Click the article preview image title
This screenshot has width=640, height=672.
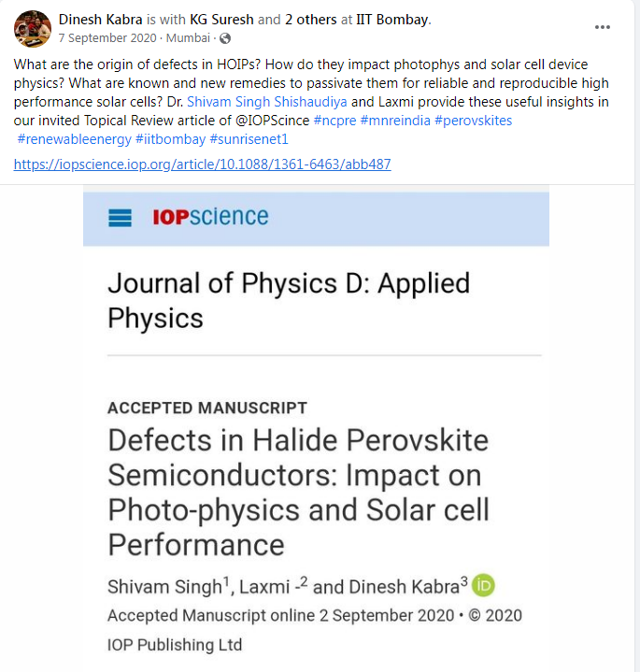click(297, 492)
